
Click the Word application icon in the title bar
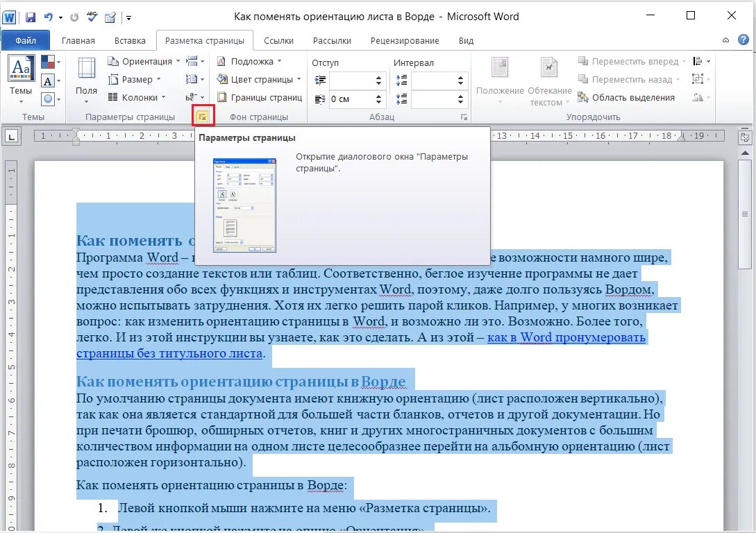point(9,17)
